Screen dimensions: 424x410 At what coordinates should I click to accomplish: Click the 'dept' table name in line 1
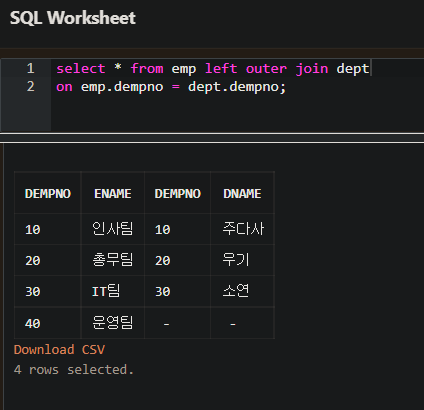[353, 69]
